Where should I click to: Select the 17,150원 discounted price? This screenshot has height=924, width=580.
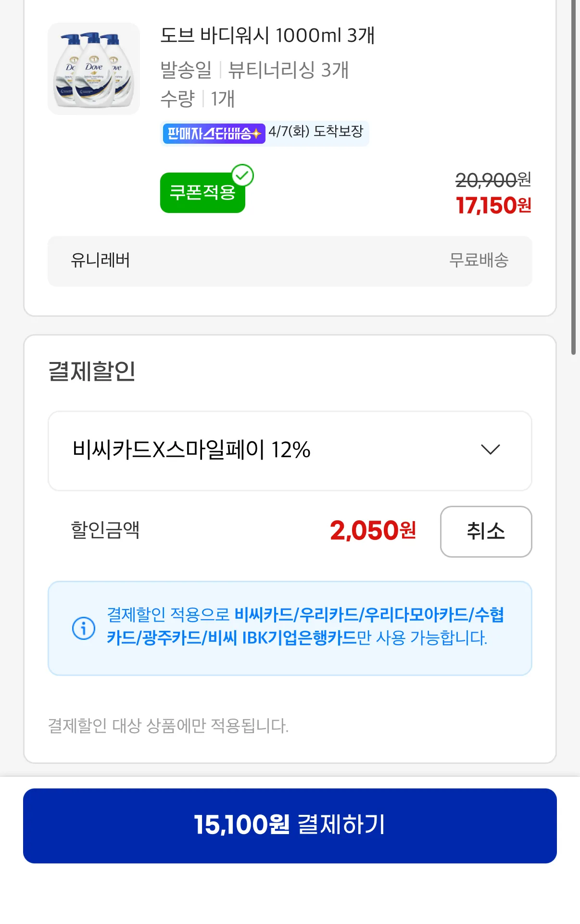click(493, 206)
